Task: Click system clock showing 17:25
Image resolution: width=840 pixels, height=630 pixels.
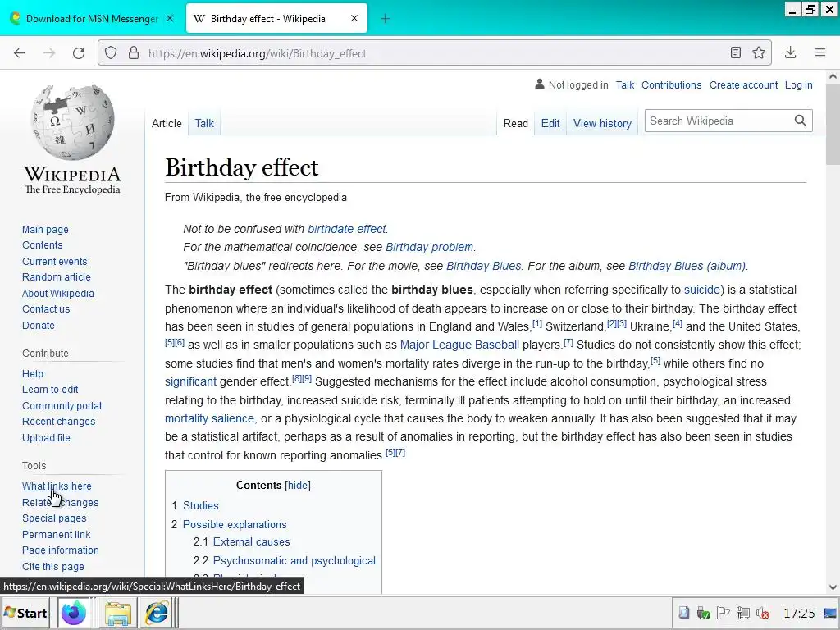Action: click(x=799, y=613)
